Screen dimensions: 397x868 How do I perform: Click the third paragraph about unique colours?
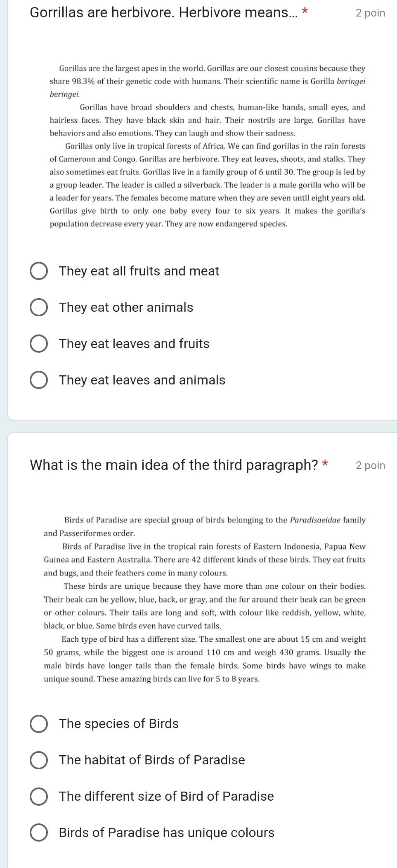tap(205, 606)
